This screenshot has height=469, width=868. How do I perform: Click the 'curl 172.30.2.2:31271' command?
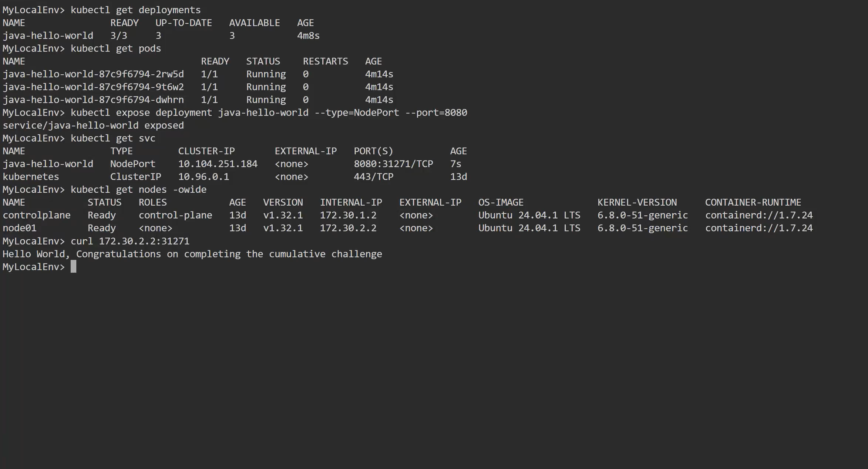[130, 241]
